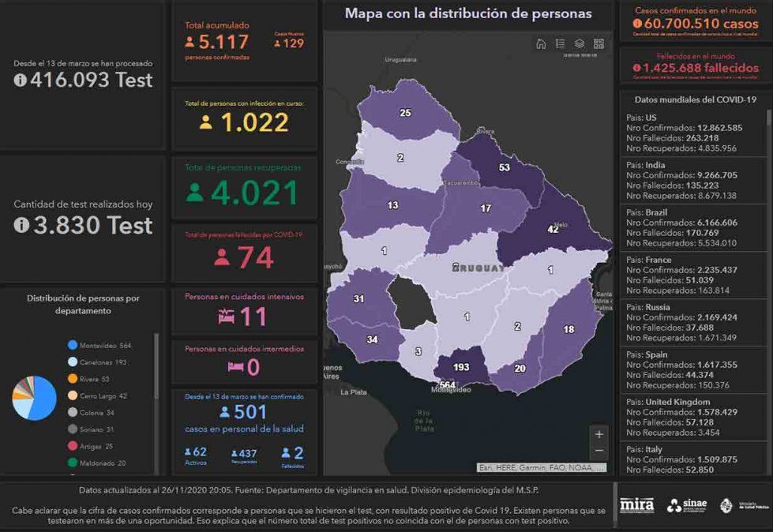Click the sinae logo in footer

685,505
